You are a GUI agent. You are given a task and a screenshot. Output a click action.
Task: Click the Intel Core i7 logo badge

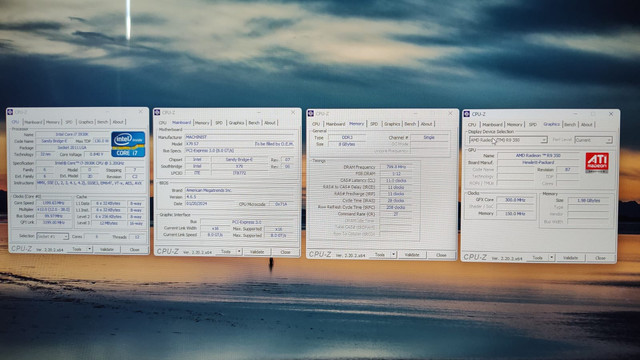[x=128, y=144]
